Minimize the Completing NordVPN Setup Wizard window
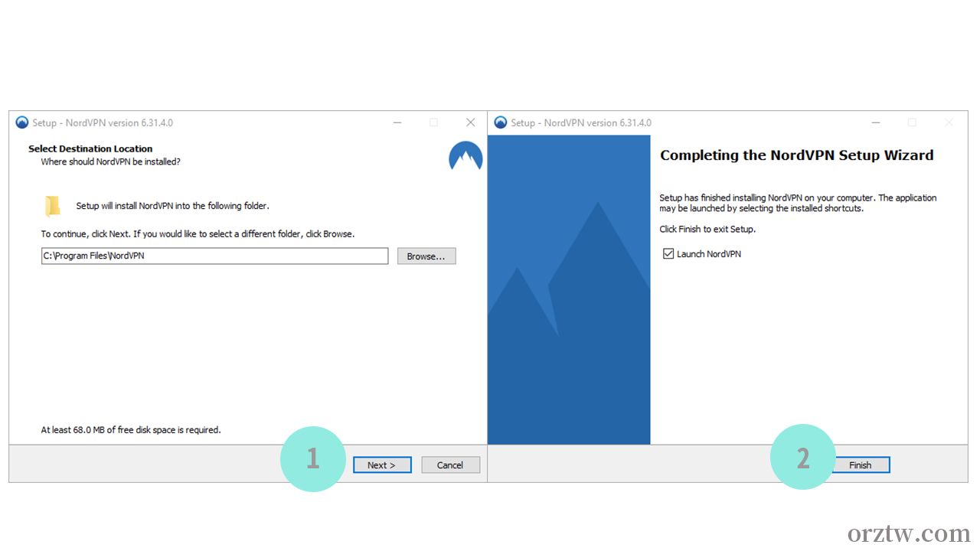Viewport: 980px width, 551px height. click(x=876, y=122)
